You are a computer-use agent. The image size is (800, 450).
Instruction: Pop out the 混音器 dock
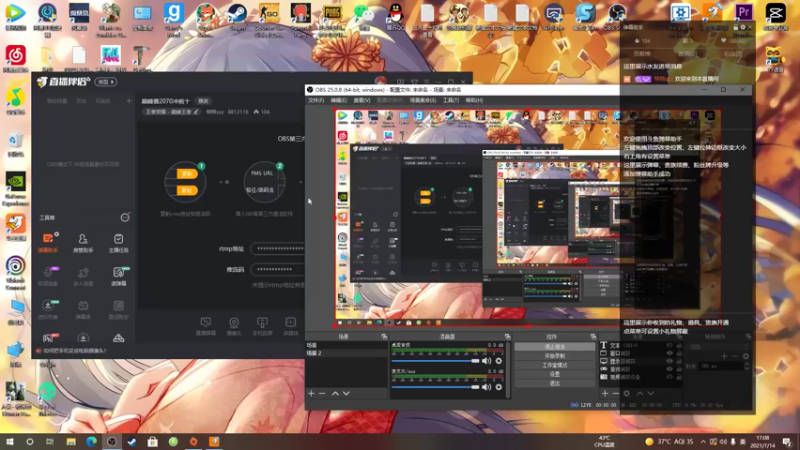(x=507, y=337)
